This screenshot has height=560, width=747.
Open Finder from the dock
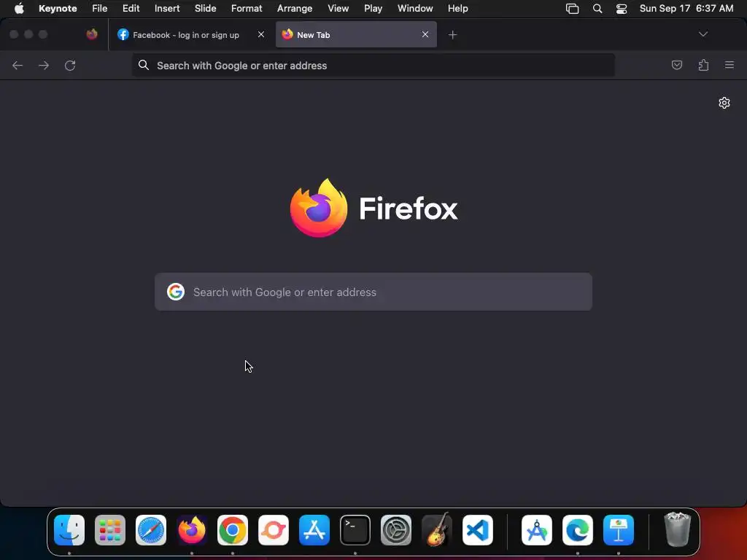coord(69,530)
